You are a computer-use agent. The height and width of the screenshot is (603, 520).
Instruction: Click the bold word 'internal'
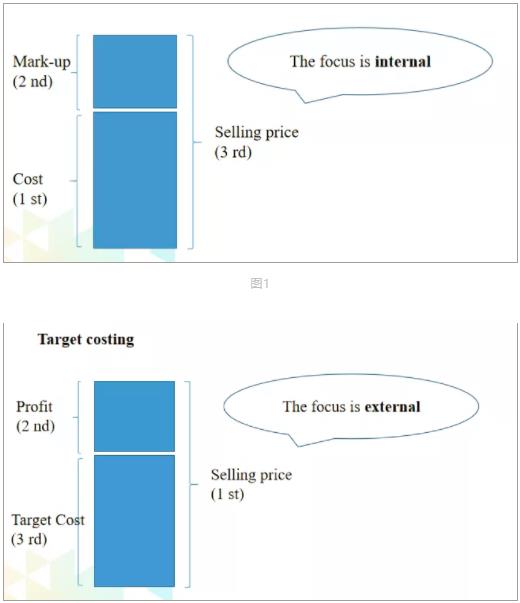tap(403, 62)
